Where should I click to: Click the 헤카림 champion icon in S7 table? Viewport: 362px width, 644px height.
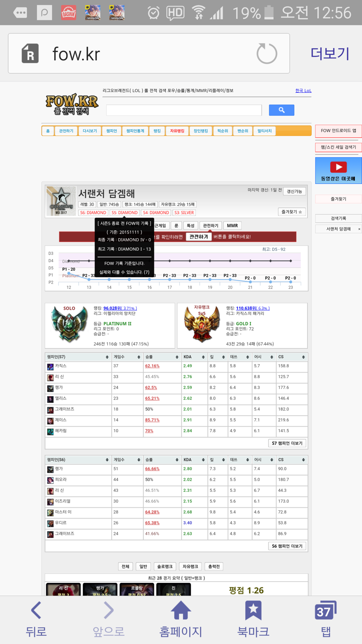(x=50, y=432)
